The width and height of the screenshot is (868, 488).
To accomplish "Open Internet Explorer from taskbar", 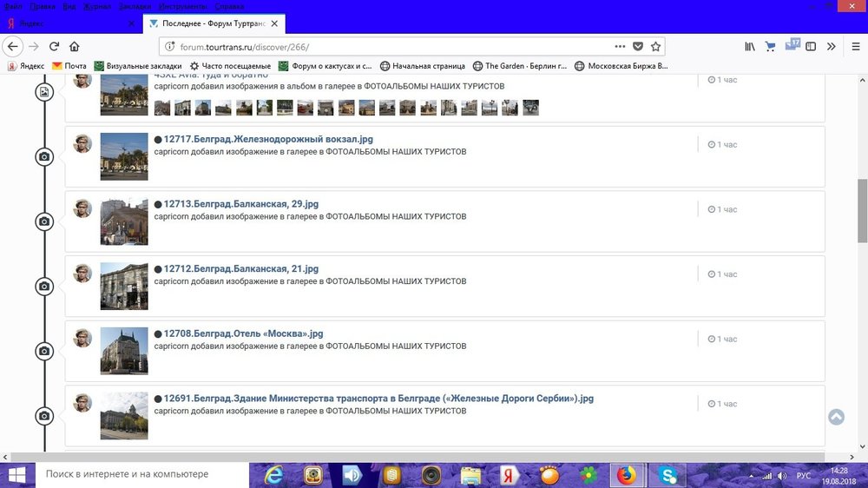I will (x=274, y=475).
